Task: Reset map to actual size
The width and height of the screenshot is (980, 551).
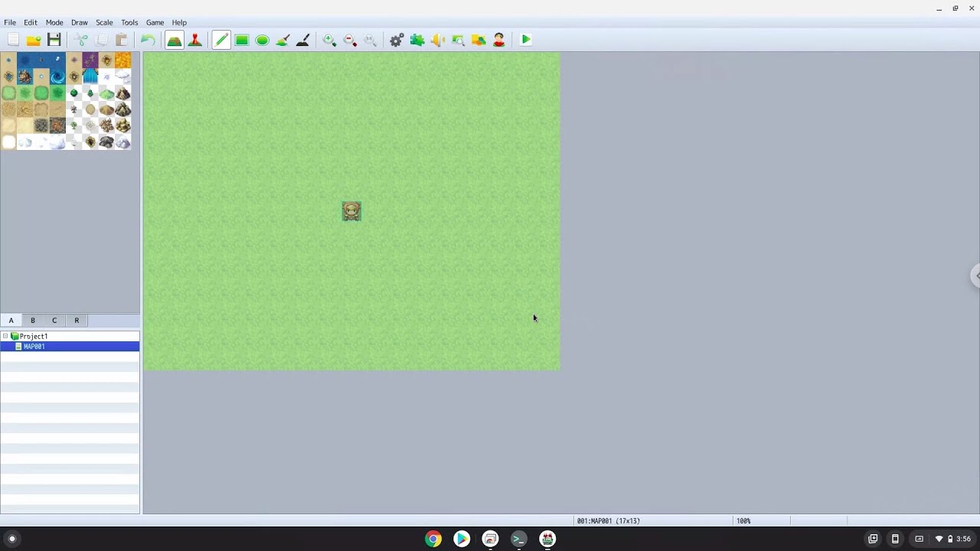Action: [x=371, y=40]
